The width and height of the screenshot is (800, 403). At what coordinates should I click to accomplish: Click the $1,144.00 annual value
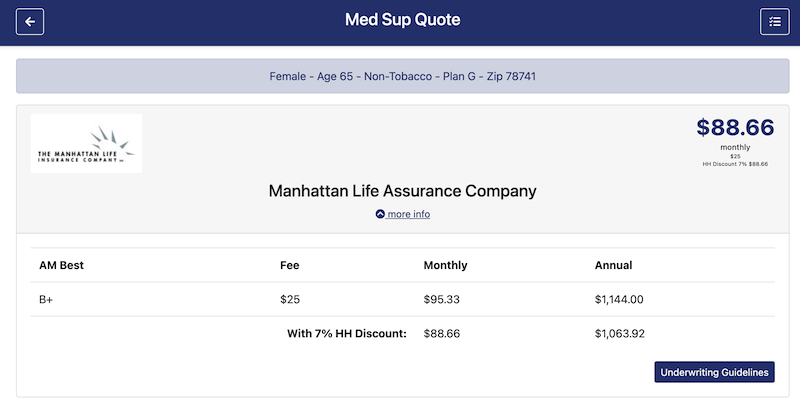tap(619, 299)
